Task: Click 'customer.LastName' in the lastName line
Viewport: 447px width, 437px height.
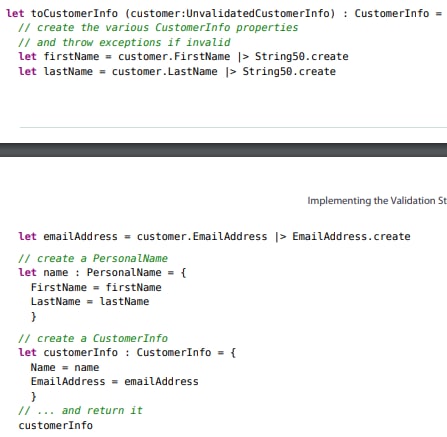Action: tap(165, 72)
